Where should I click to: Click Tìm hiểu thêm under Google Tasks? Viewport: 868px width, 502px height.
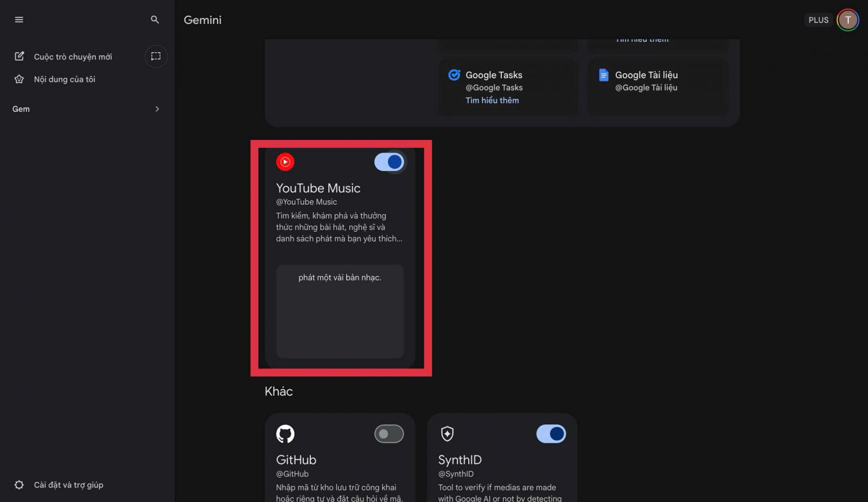pyautogui.click(x=492, y=100)
